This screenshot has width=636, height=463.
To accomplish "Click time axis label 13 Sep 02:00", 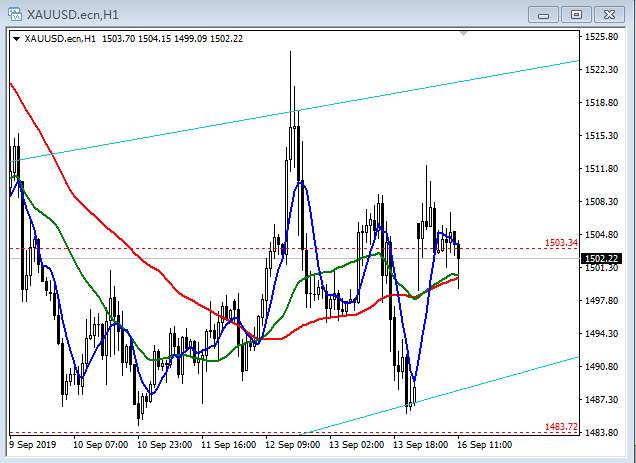I will point(357,445).
